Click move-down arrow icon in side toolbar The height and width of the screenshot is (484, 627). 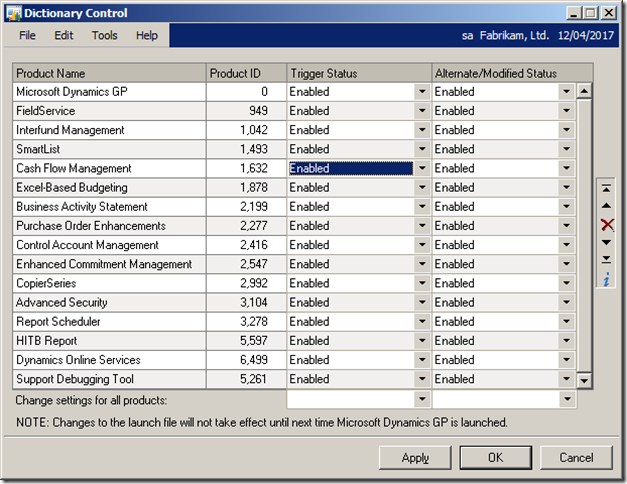coord(606,242)
